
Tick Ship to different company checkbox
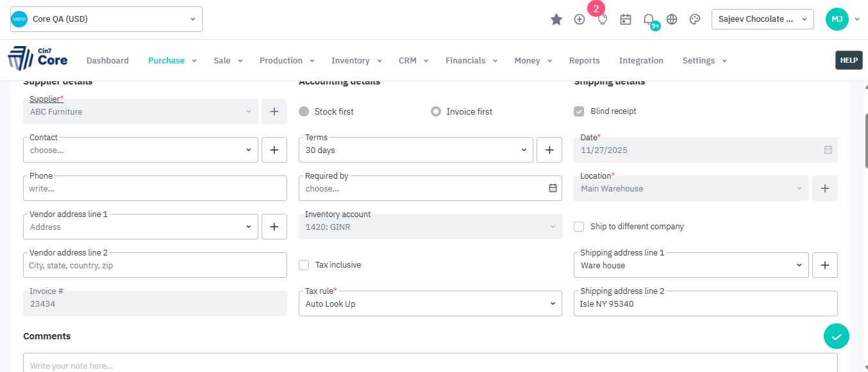click(x=579, y=227)
